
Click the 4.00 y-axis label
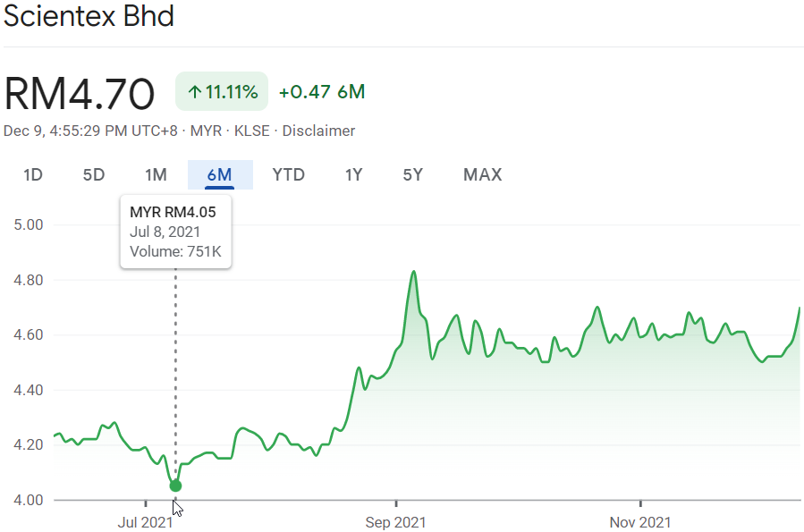[x=29, y=500]
